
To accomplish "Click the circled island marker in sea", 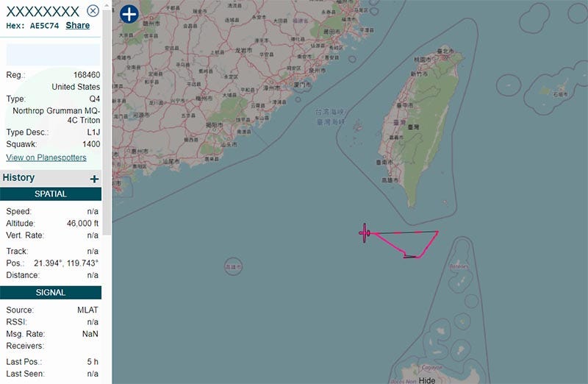I will tap(233, 267).
